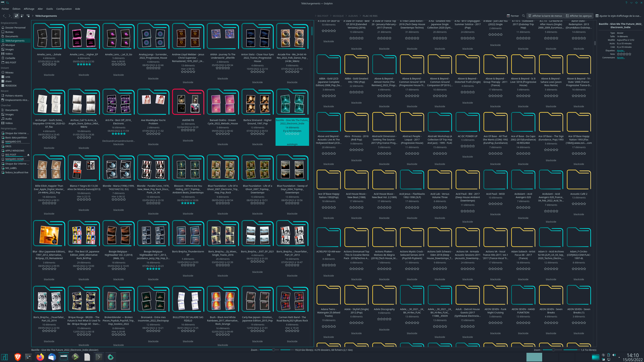Rate the Bastille folder in the info panel

[624, 54]
